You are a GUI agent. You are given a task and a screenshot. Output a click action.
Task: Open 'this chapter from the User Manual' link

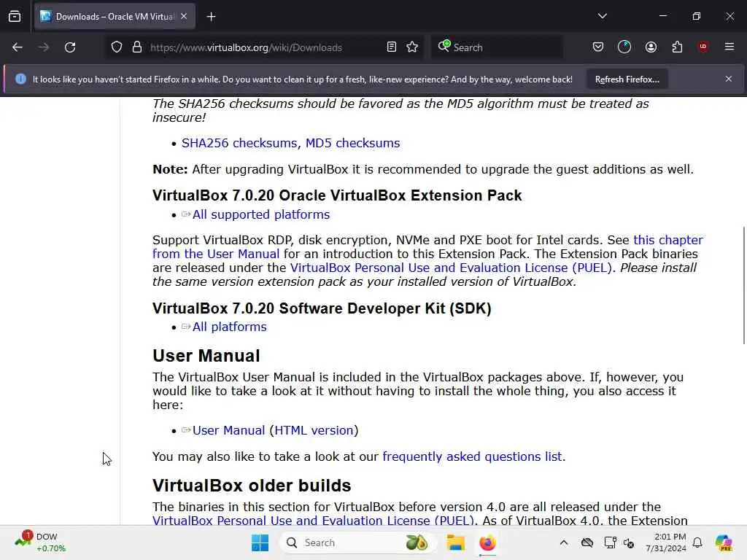(x=427, y=246)
